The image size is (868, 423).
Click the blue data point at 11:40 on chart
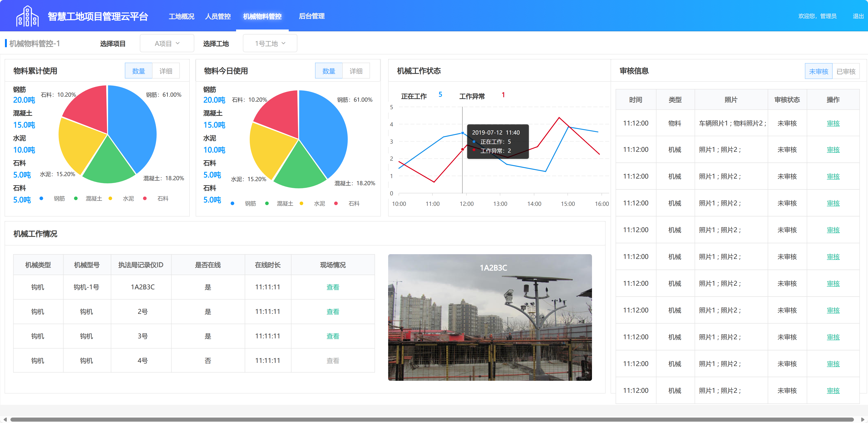[462, 133]
